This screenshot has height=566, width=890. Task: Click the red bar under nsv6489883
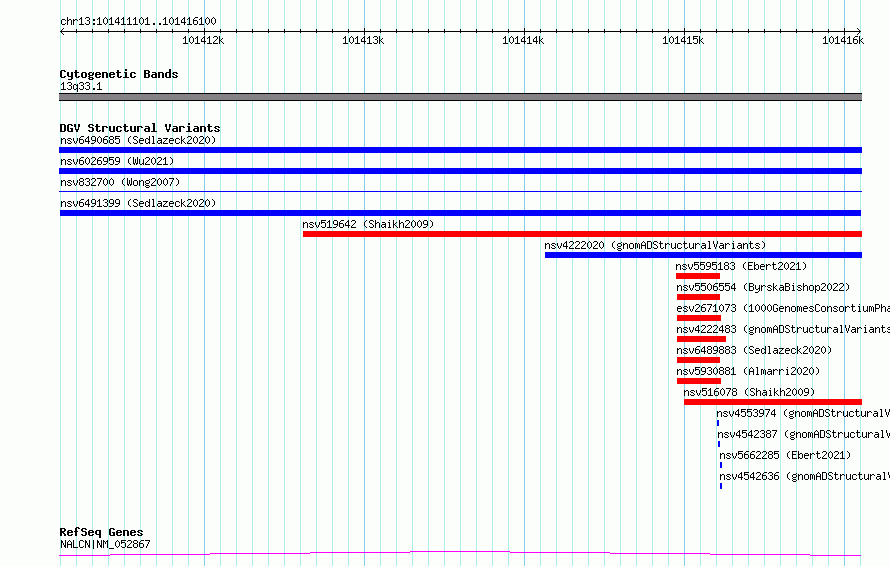tap(698, 360)
